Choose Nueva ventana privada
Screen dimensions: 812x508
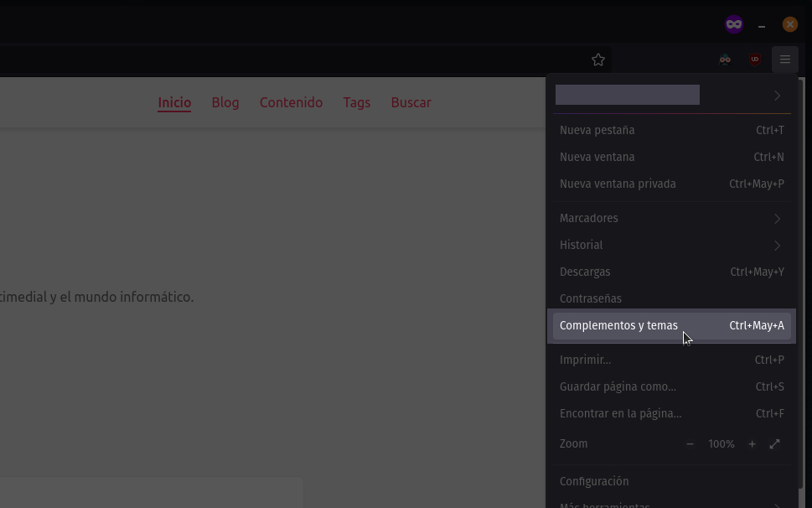pos(618,184)
